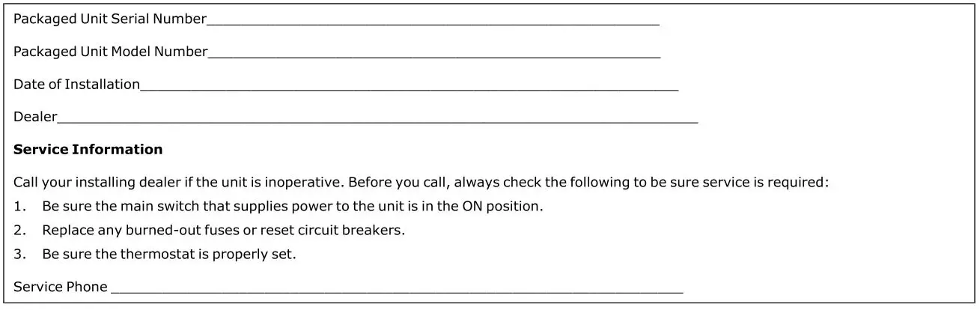
Task: Click the "Date of Installation" label
Action: pos(76,85)
